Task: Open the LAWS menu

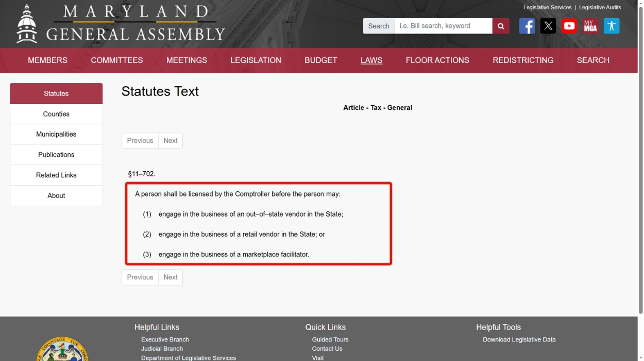Action: click(x=371, y=60)
